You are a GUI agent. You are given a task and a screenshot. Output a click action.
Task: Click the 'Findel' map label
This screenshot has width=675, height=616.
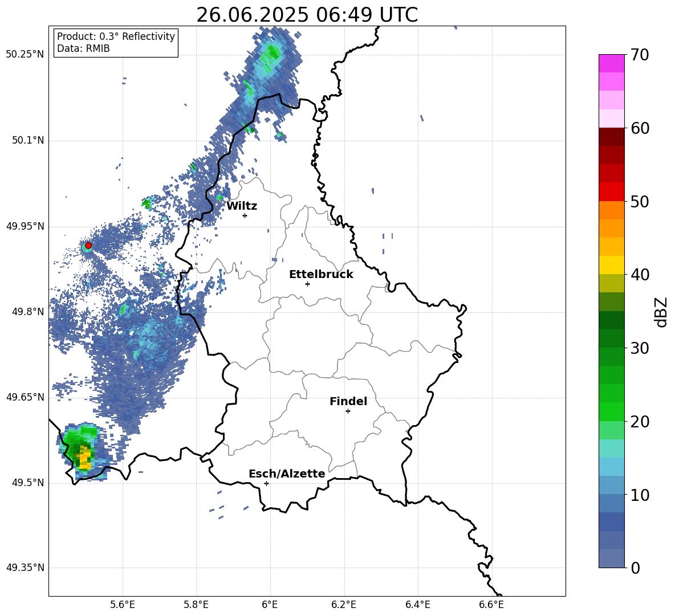348,401
